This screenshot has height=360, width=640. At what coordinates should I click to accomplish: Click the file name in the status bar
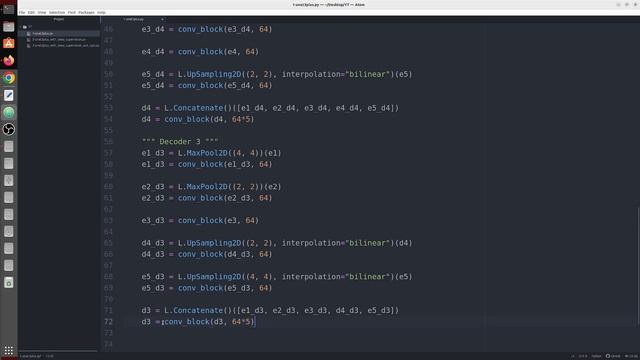tap(31, 356)
